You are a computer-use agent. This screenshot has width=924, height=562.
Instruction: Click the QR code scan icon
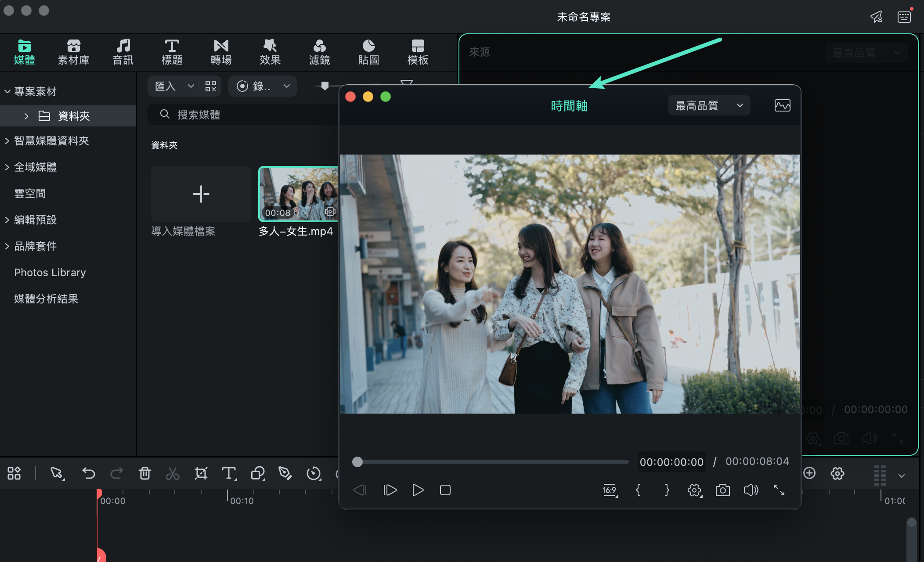(211, 86)
